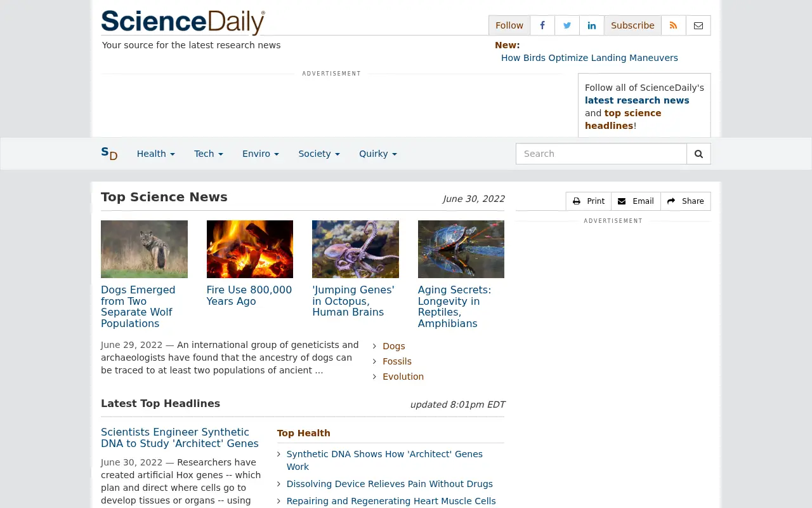Open the wolf photo thumbnail
812x508 pixels.
[144, 249]
